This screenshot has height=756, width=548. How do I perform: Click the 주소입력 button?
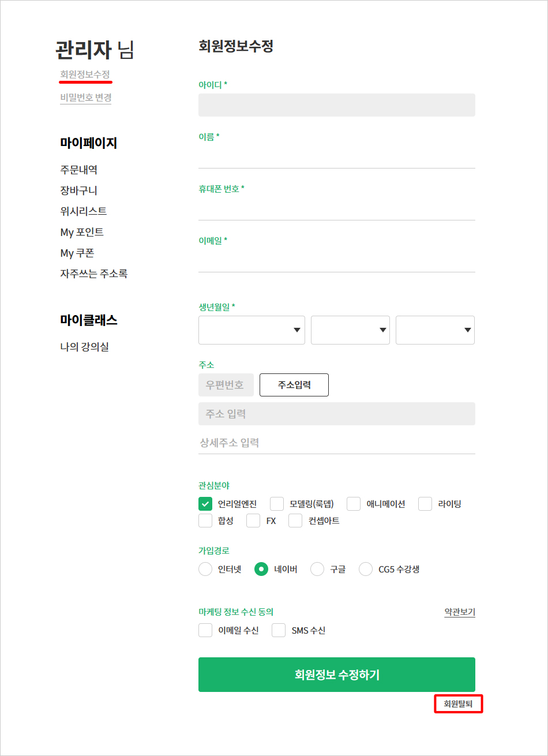294,385
